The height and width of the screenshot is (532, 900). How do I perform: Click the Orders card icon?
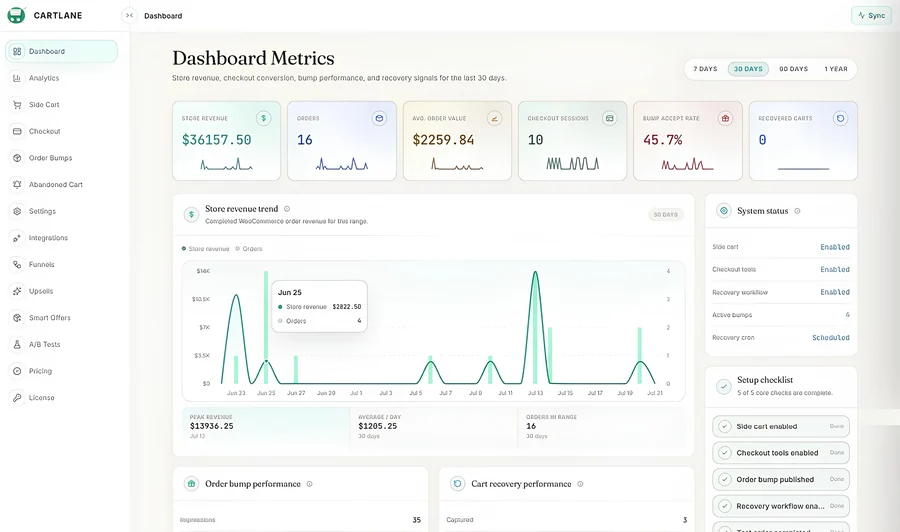coord(379,118)
